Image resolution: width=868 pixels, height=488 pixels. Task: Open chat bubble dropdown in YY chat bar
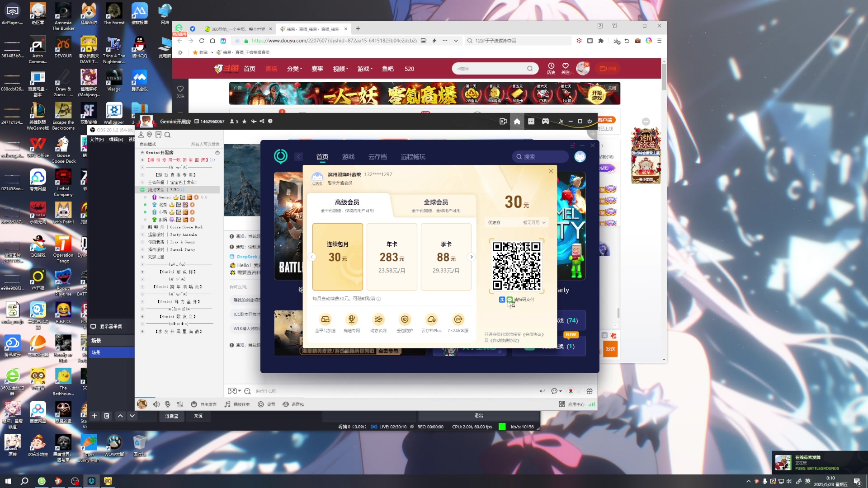(x=556, y=391)
